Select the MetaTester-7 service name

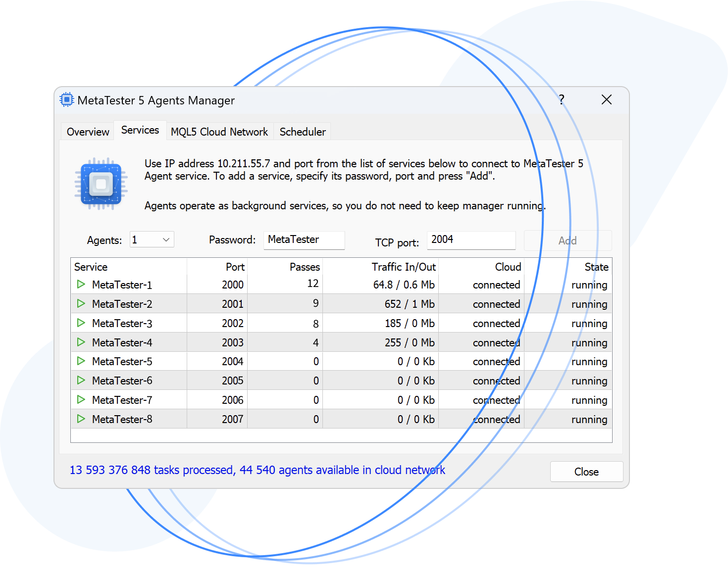(122, 400)
